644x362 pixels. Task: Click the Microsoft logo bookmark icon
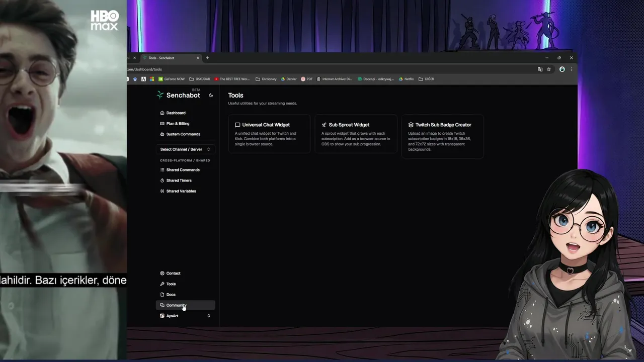pos(152,79)
